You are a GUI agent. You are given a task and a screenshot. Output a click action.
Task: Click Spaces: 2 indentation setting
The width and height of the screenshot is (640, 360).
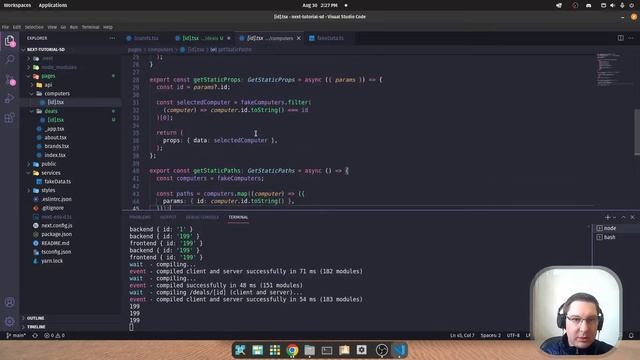[490, 336]
